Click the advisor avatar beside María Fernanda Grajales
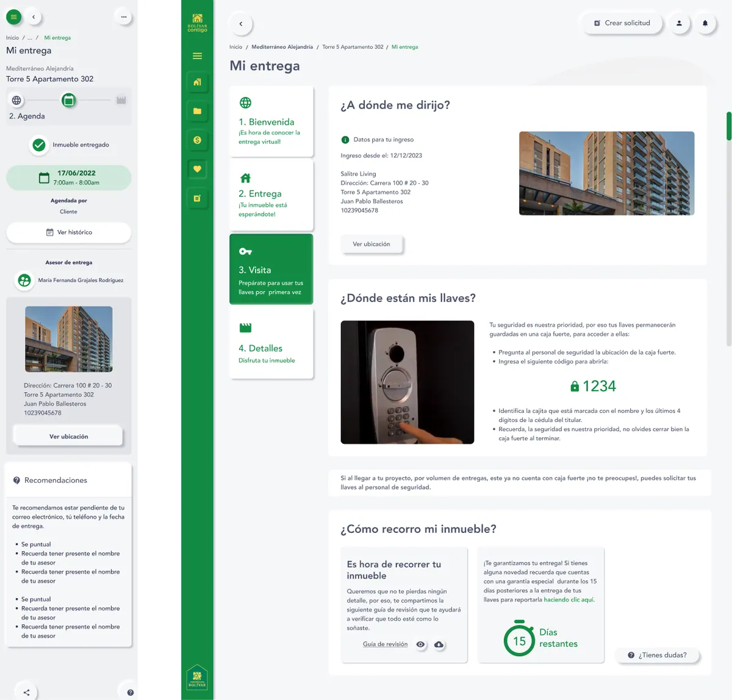The image size is (732, 700). 24,280
